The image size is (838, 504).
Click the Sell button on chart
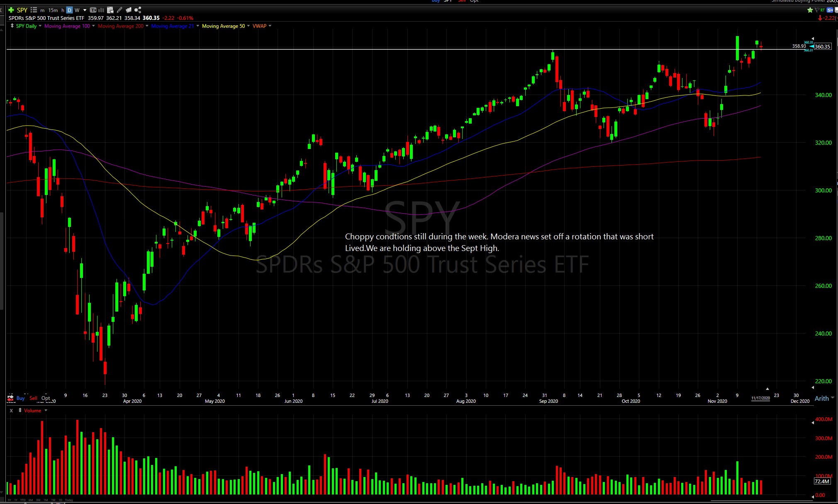pos(33,398)
